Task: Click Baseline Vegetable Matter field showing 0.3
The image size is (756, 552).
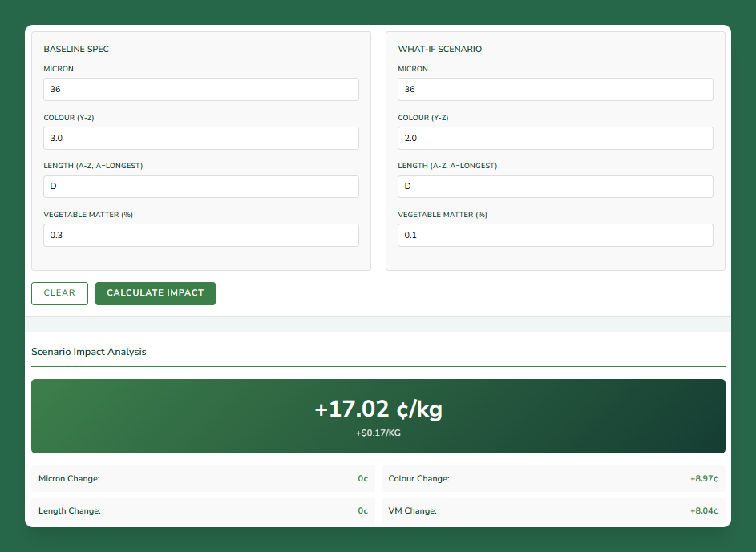Action: point(200,236)
